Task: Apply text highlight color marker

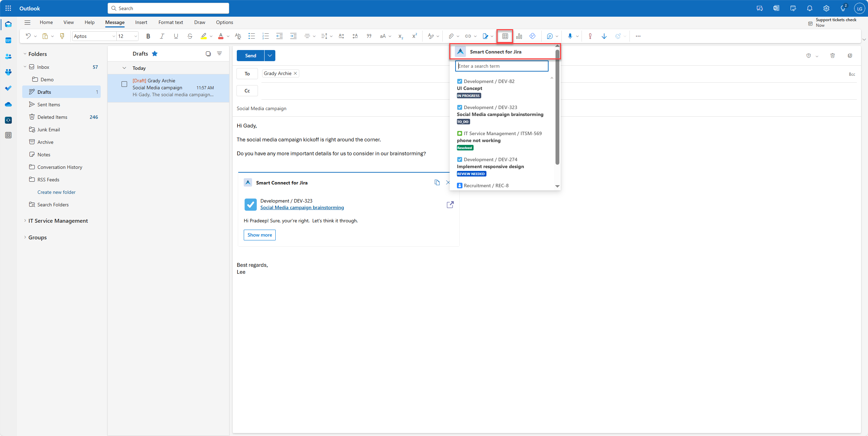Action: click(x=204, y=36)
